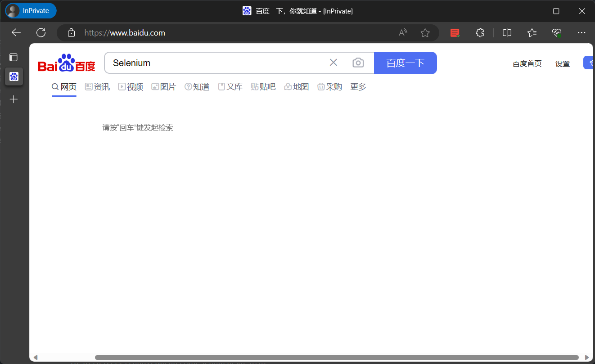This screenshot has height=364, width=595.
Task: Toggle split screen icon in toolbar
Action: coord(507,32)
